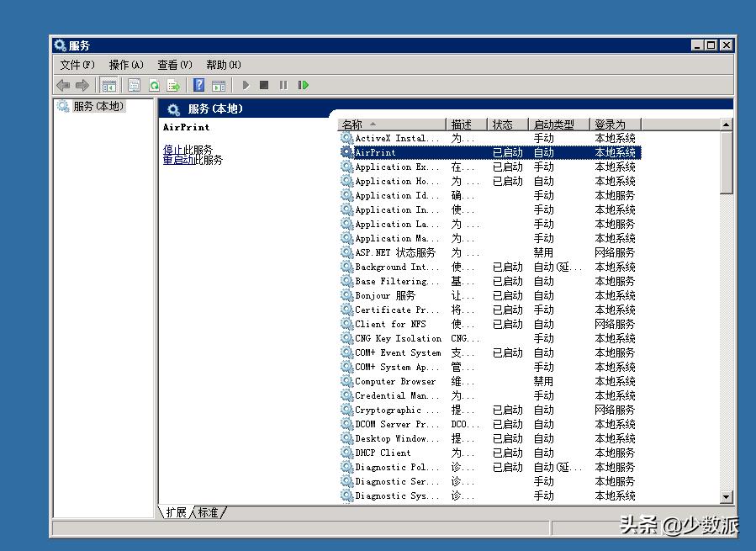Screen dimensions: 756x551
Task: 打开“操作(A)”菜单
Action: (125, 64)
